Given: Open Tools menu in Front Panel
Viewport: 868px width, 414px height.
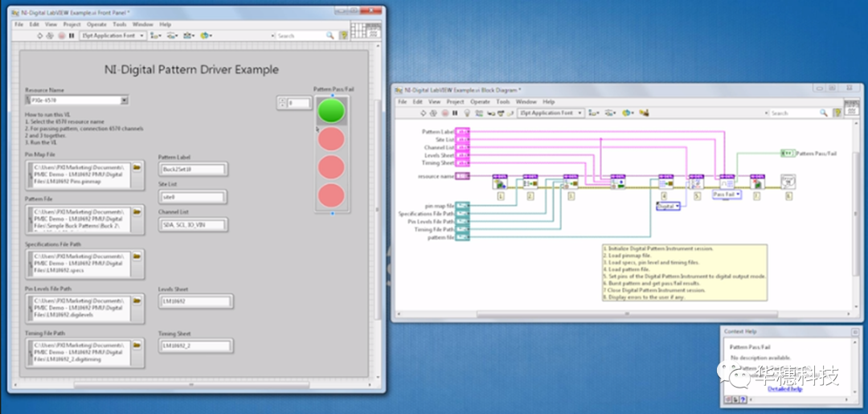Looking at the screenshot, I should click(x=120, y=24).
